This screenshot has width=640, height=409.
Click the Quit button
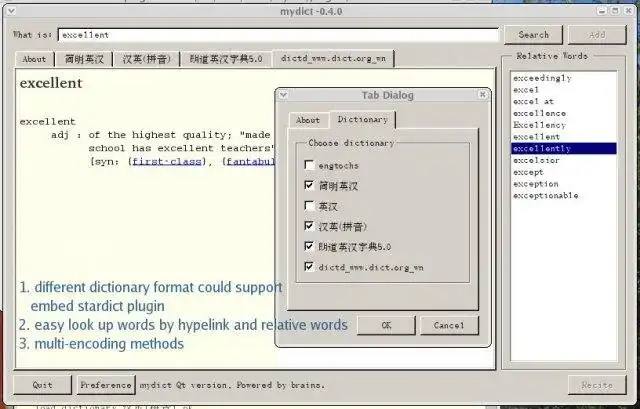tap(42, 385)
